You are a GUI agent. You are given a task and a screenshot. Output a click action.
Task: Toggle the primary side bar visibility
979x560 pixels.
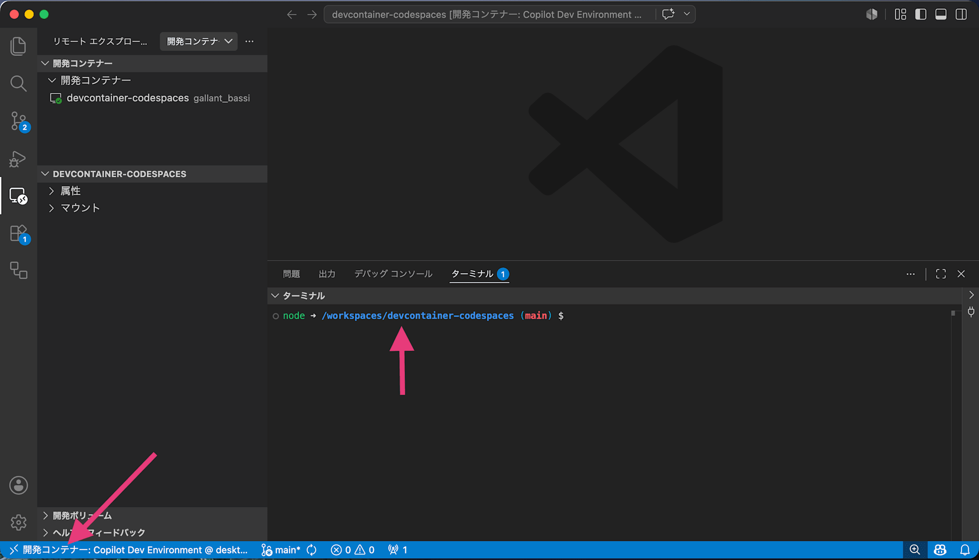[921, 14]
